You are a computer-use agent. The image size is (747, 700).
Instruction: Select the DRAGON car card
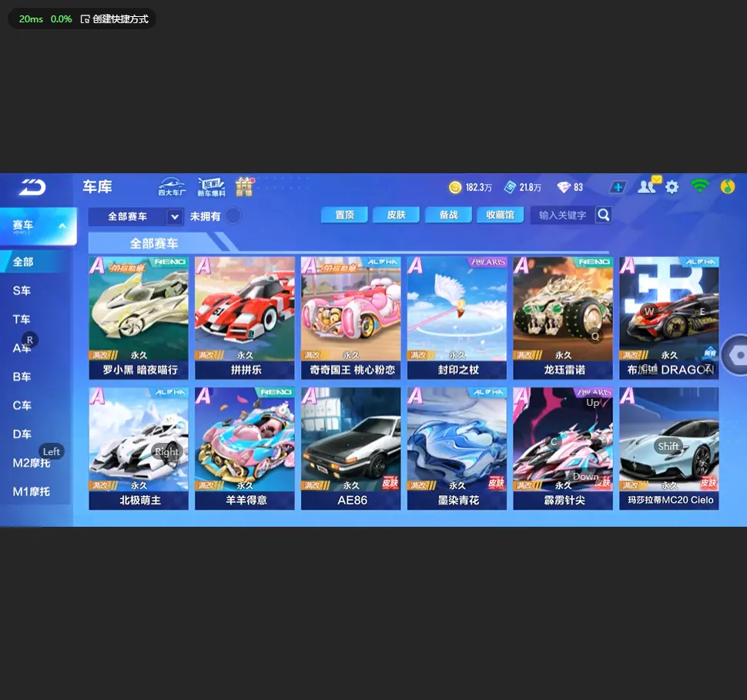[669, 318]
